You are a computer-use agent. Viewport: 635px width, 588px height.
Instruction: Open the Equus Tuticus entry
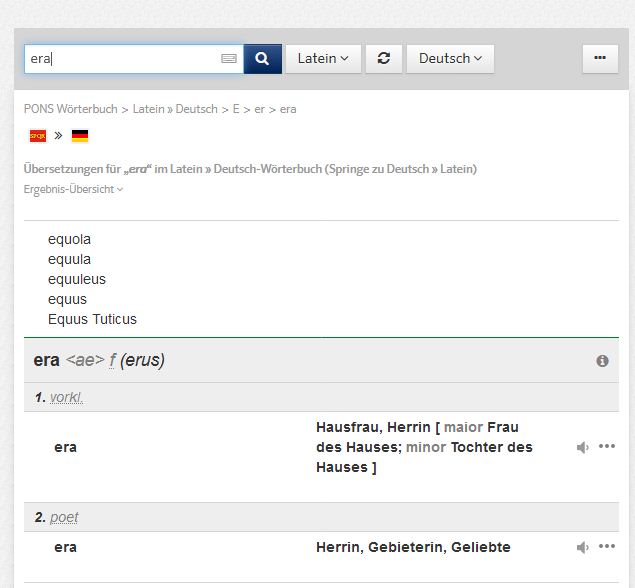click(92, 319)
